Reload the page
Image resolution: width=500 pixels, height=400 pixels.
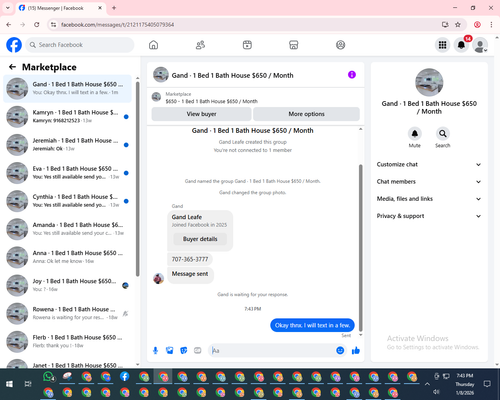[37, 25]
